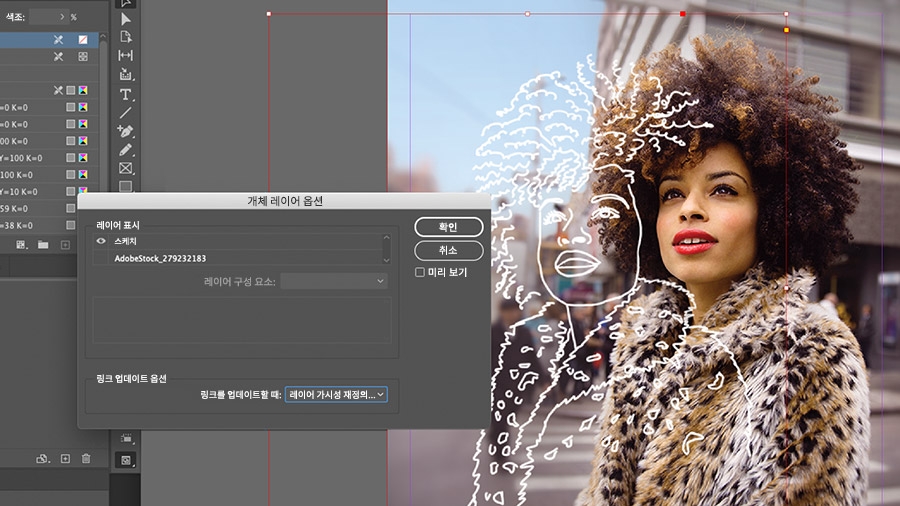Viewport: 900px width, 506px height.
Task: Click process color square on 59 K=0 row
Action: pyautogui.click(x=71, y=208)
